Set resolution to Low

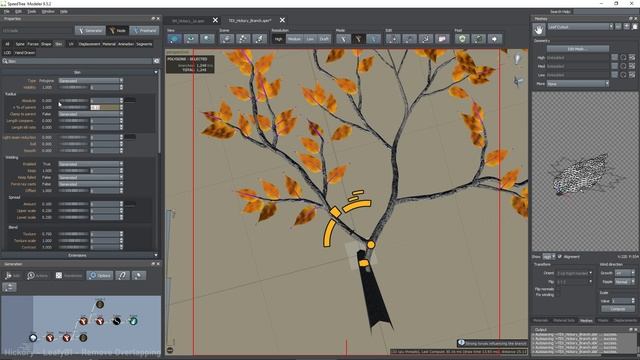tap(310, 39)
